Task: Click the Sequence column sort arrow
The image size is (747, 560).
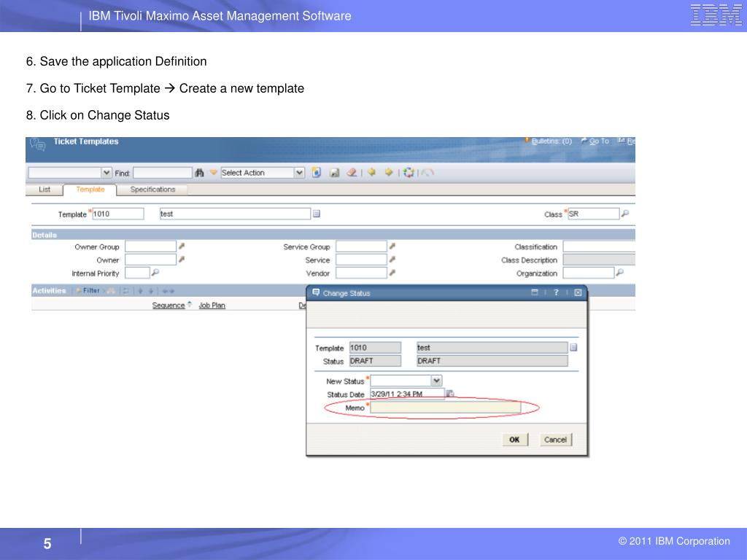Action: (x=190, y=304)
